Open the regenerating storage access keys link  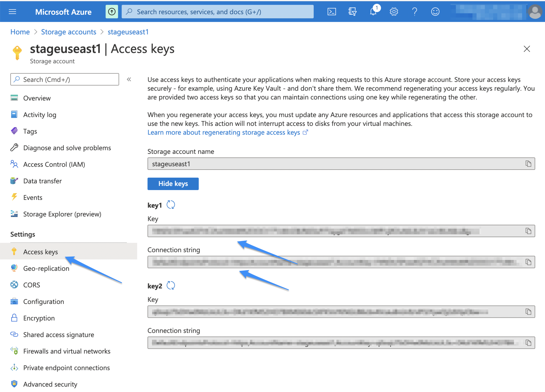228,132
